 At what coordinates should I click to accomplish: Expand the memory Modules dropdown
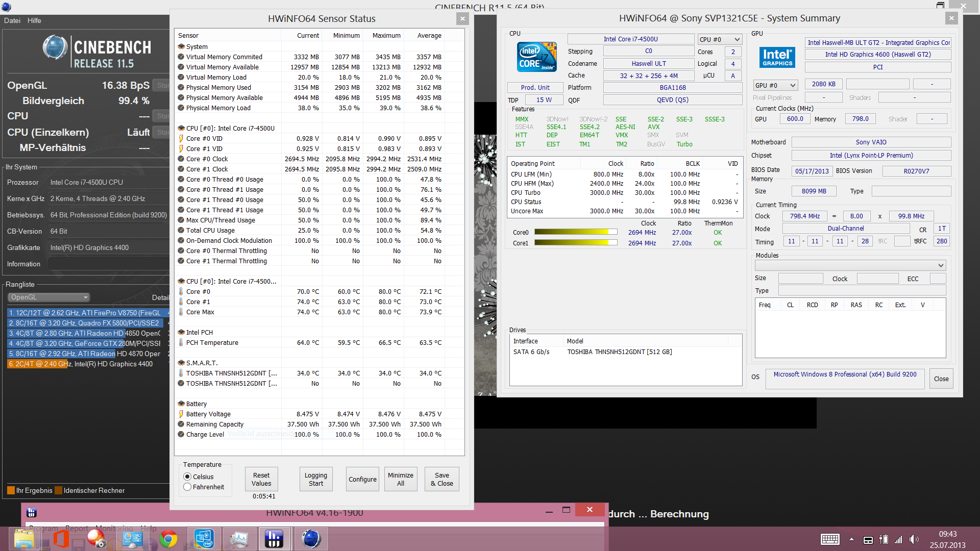pyautogui.click(x=850, y=265)
